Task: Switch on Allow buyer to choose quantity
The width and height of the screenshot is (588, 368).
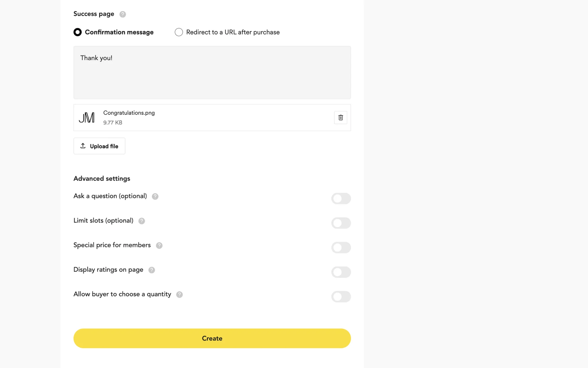Action: coord(341,297)
